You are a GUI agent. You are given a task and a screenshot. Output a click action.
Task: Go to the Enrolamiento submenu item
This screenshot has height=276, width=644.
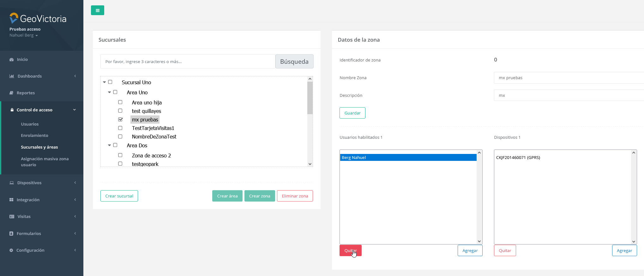point(34,135)
